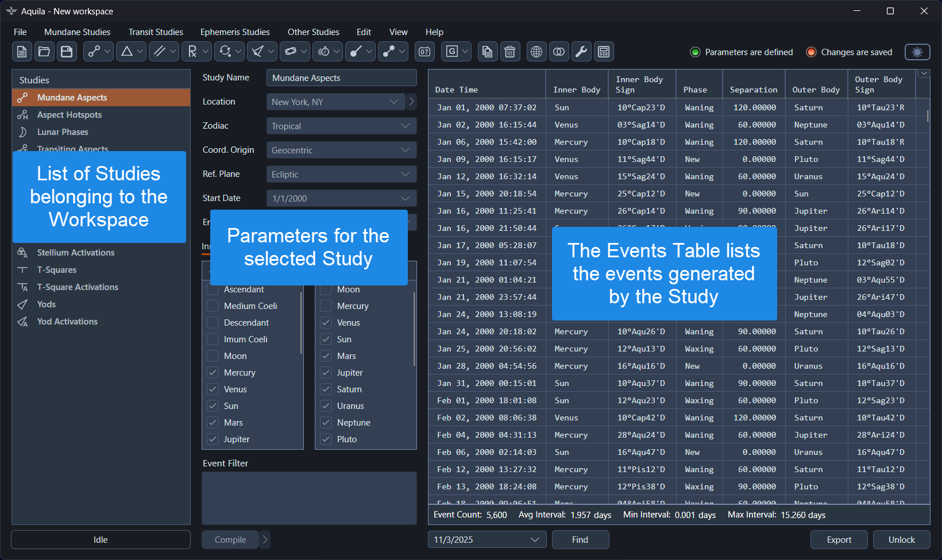The image size is (942, 560).
Task: Open settings with the wrench icon
Action: (581, 52)
